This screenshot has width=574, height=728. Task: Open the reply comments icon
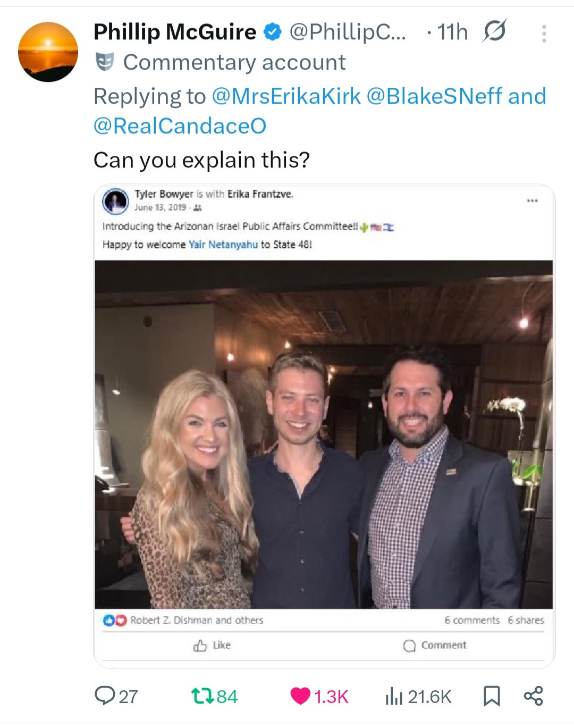click(105, 696)
